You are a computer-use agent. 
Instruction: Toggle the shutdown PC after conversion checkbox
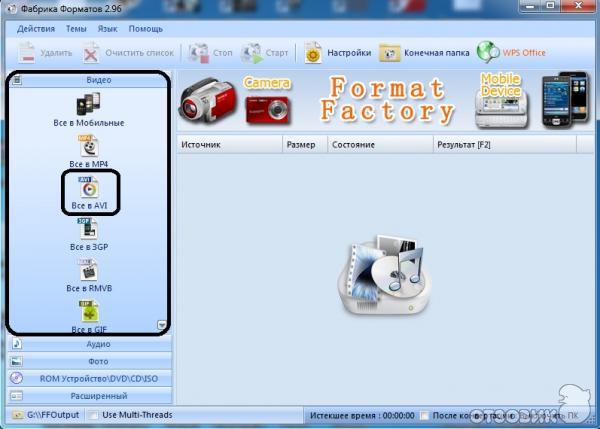[x=426, y=415]
